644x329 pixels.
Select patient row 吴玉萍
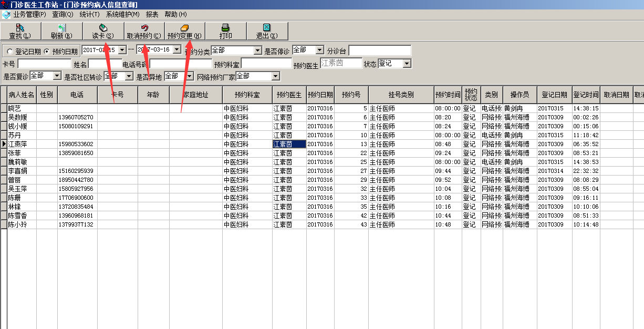[322, 189]
